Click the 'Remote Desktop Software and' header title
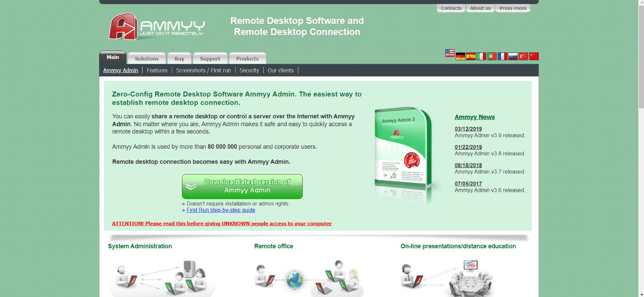 click(297, 21)
